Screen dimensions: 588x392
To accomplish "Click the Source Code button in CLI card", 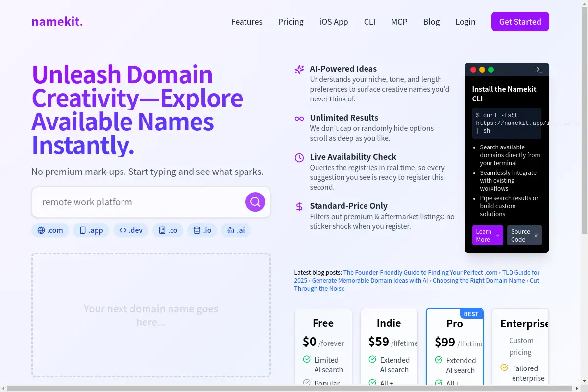I will pyautogui.click(x=524, y=235).
